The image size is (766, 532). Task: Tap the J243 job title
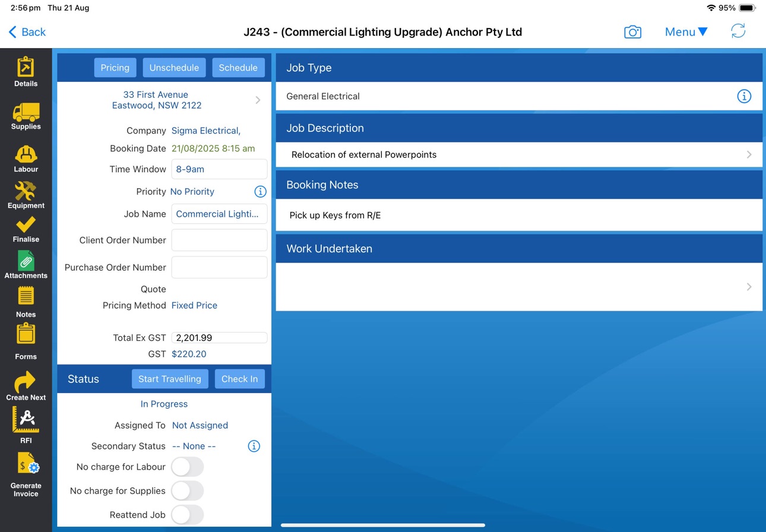point(383,32)
